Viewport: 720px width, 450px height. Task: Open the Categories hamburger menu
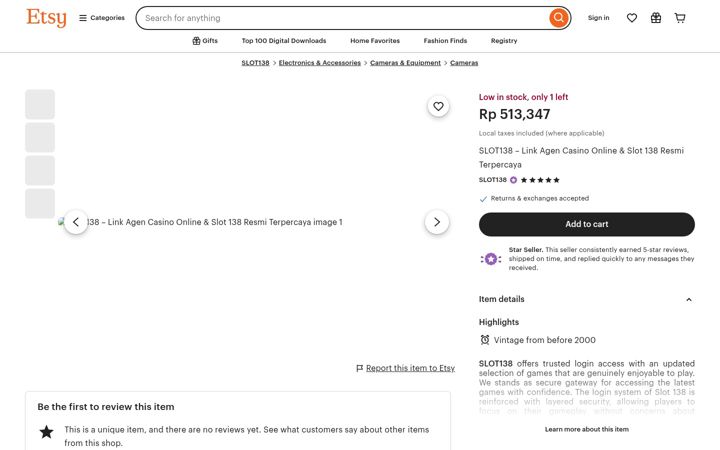102,18
